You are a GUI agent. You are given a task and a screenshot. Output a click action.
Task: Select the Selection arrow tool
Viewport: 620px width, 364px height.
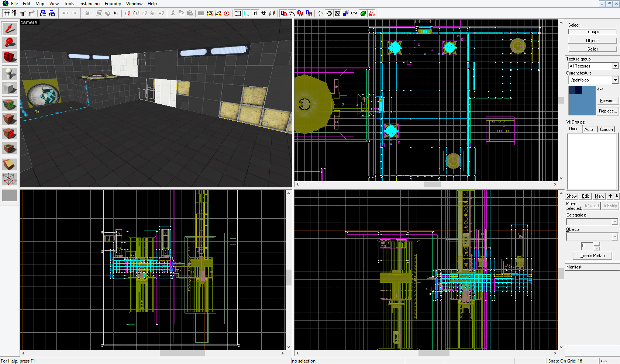click(x=10, y=29)
